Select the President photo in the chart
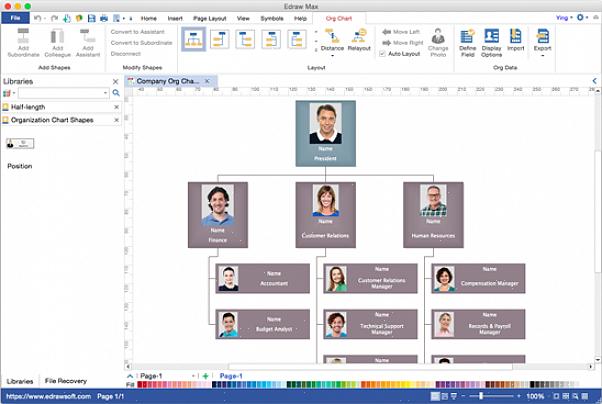This screenshot has width=602, height=404. pos(325,123)
